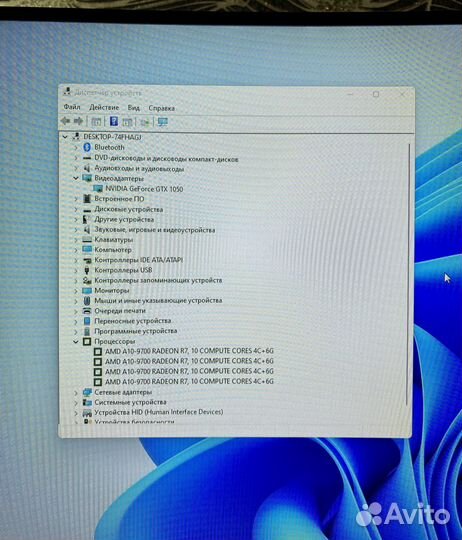Select the Контроллеры USB plug icon
Image resolution: width=462 pixels, height=540 pixels.
pos(87,270)
